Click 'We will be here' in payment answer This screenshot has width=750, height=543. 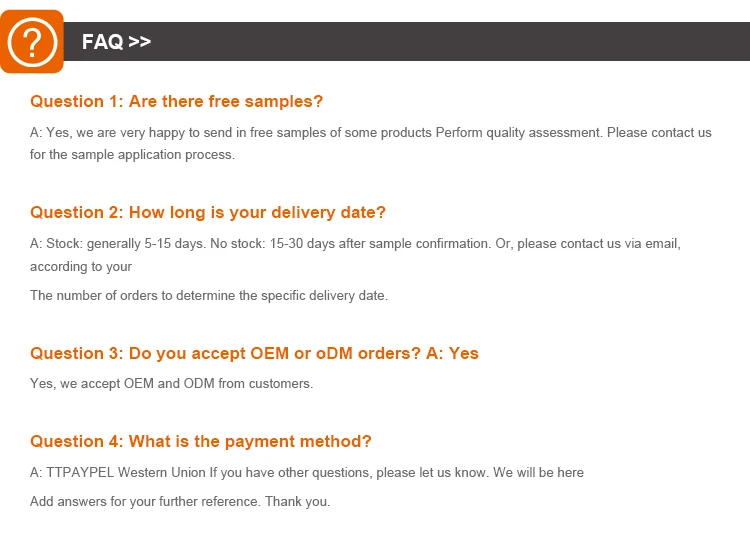pos(538,472)
